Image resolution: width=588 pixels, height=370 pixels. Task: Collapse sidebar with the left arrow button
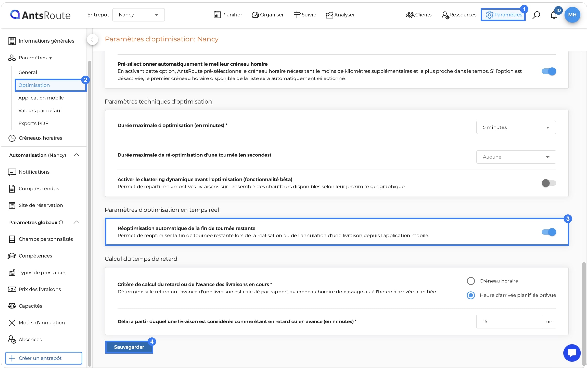click(92, 39)
